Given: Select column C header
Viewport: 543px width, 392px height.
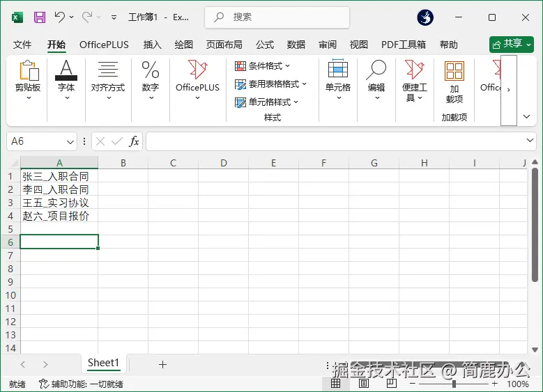Looking at the screenshot, I should click(x=173, y=163).
